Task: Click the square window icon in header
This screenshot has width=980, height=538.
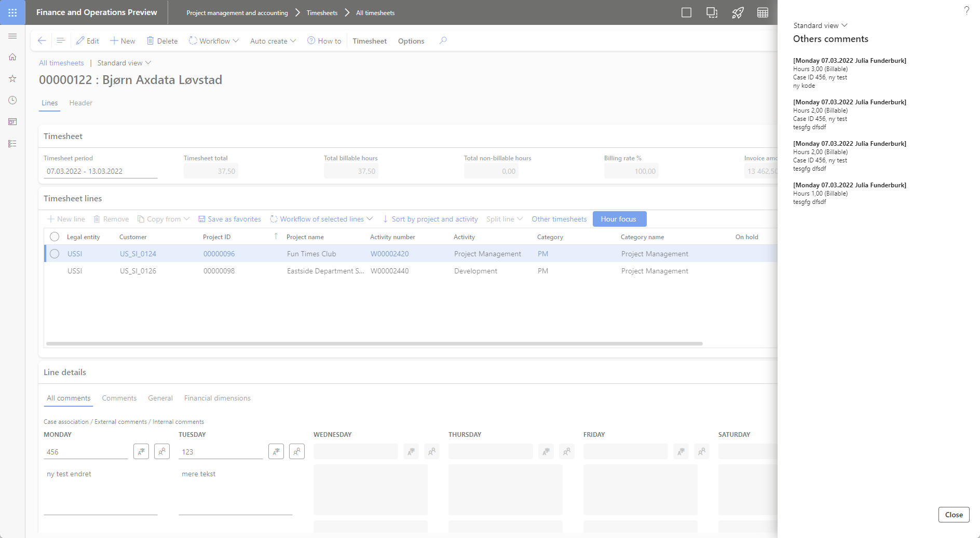Action: 686,12
